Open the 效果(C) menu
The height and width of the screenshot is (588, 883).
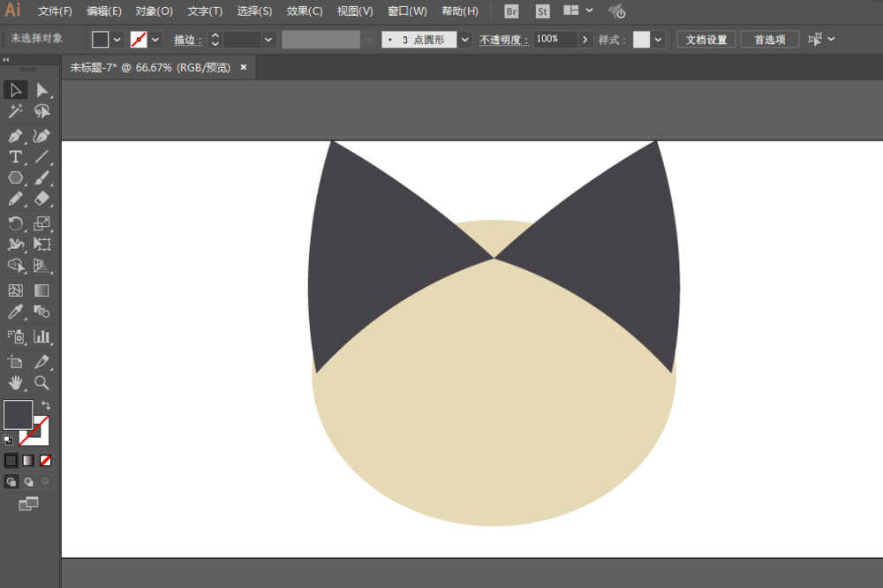(304, 11)
